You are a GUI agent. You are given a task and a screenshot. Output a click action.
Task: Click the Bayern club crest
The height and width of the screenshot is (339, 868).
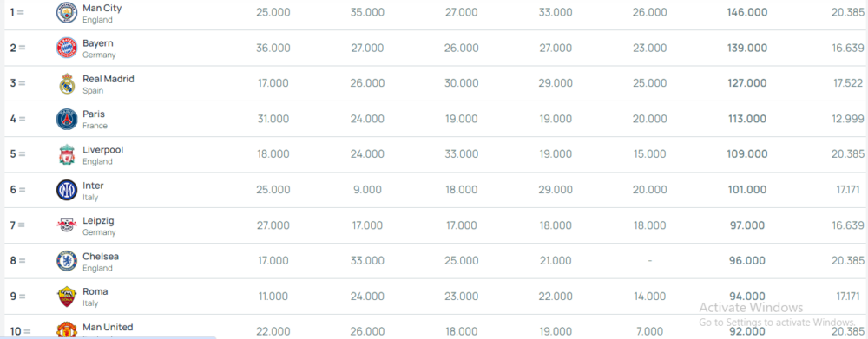(67, 48)
